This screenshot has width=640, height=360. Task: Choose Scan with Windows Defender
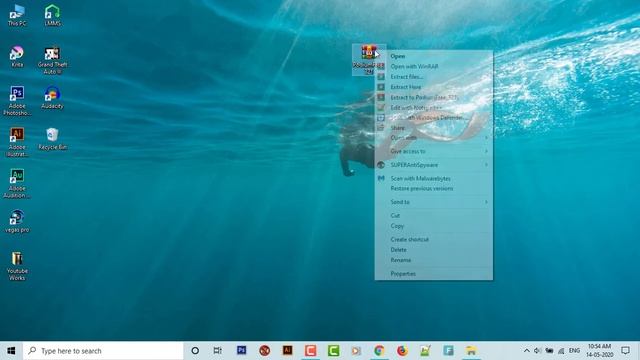pyautogui.click(x=434, y=118)
